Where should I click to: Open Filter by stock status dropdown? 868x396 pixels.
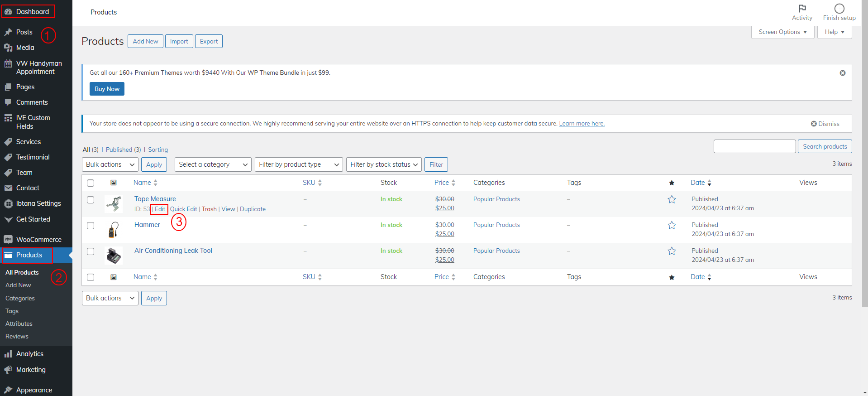click(x=384, y=164)
